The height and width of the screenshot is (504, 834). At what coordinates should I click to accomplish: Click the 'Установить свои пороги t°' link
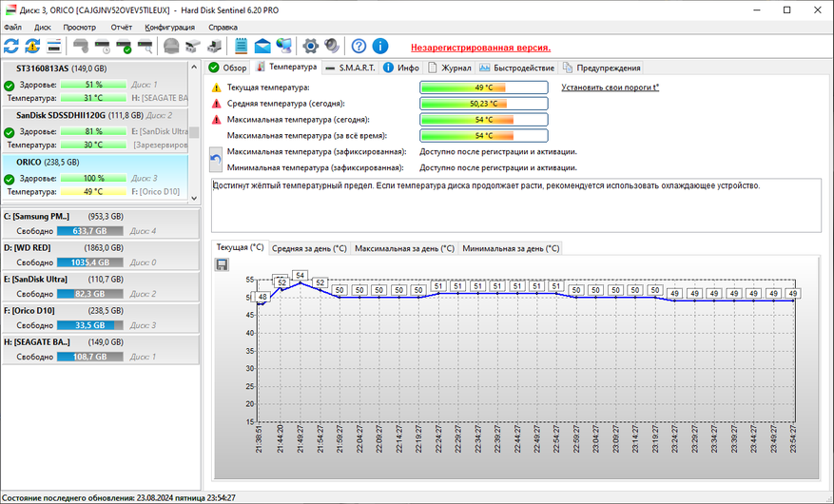coord(611,87)
